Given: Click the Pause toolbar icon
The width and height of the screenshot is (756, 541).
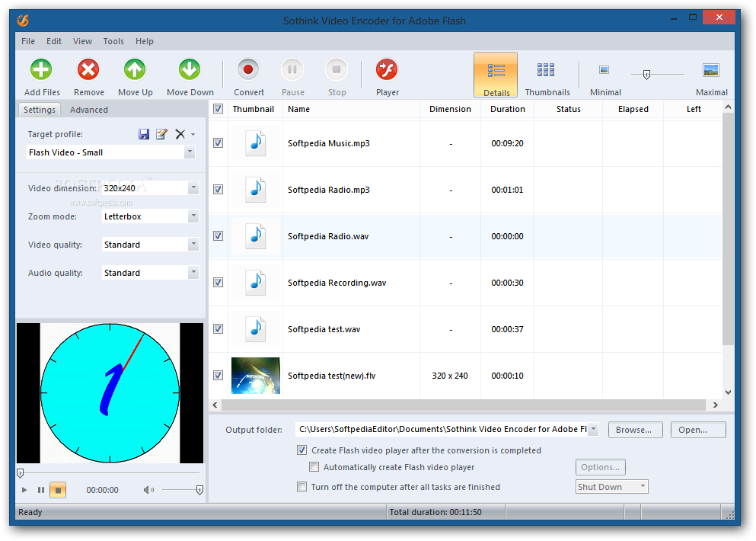Looking at the screenshot, I should coord(292,70).
